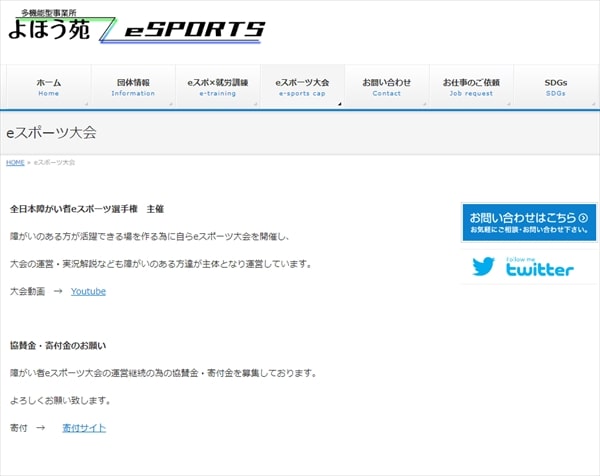Click the circled arrow on contact banner

[x=583, y=217]
